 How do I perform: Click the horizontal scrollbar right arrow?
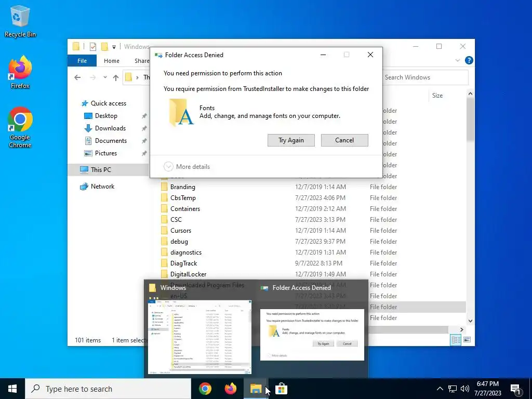pos(461,329)
